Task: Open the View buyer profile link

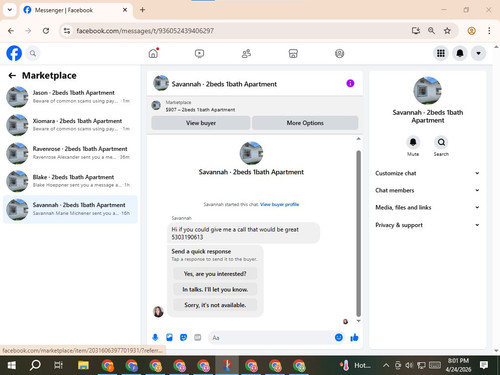Action: pos(279,204)
